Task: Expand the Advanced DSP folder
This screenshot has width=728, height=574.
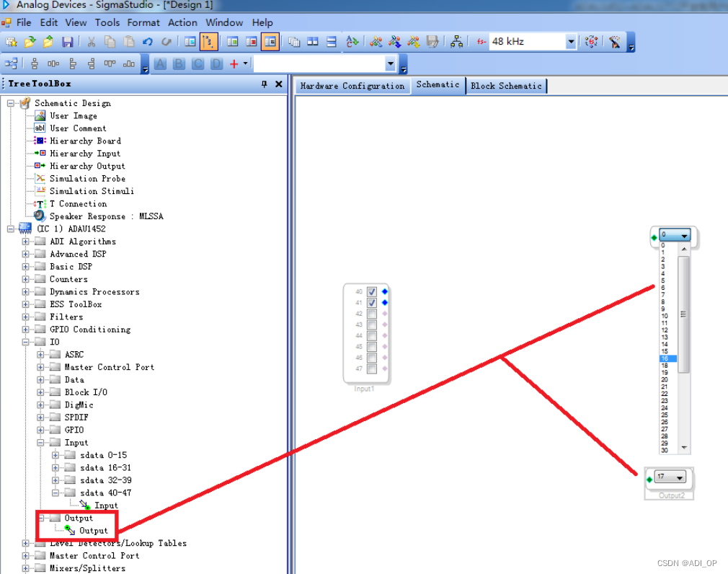Action: (x=25, y=254)
